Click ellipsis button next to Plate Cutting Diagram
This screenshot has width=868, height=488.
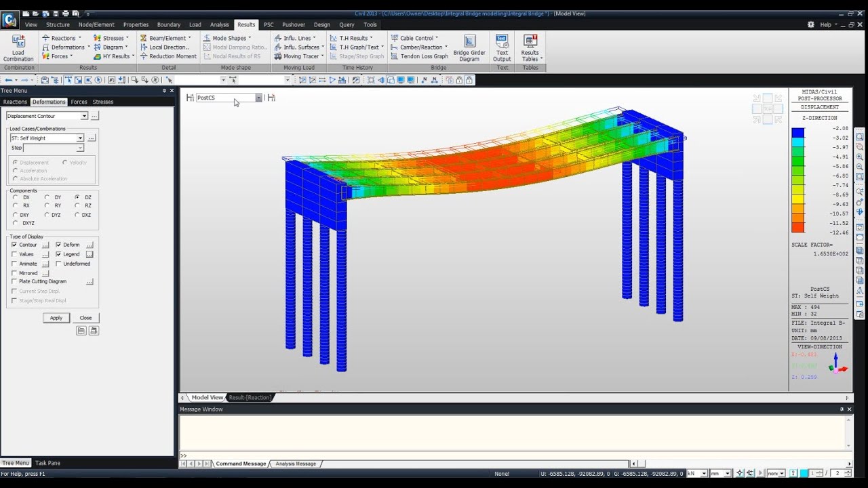pos(90,281)
